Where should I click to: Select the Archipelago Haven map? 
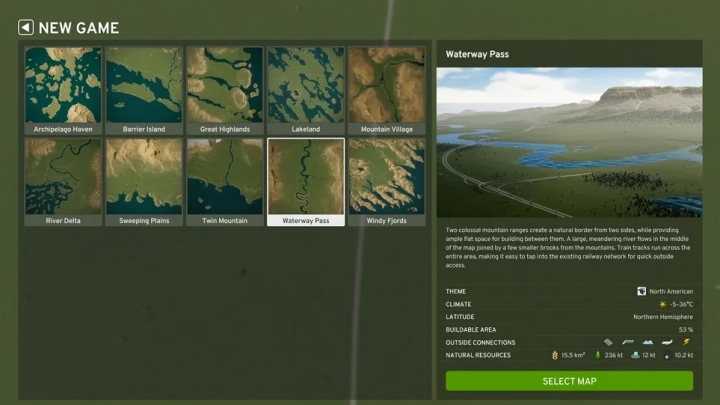point(63,90)
